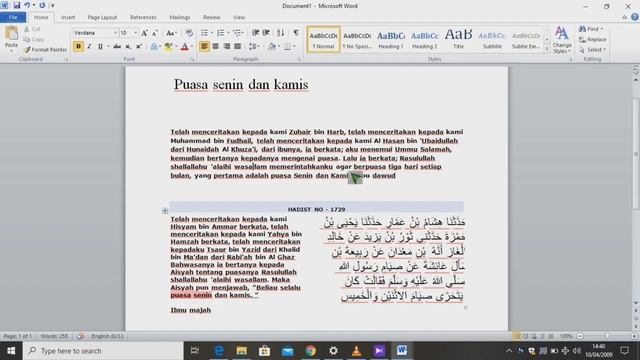Align text right
Image resolution: width=640 pixels, height=360 pixels.
227,47
